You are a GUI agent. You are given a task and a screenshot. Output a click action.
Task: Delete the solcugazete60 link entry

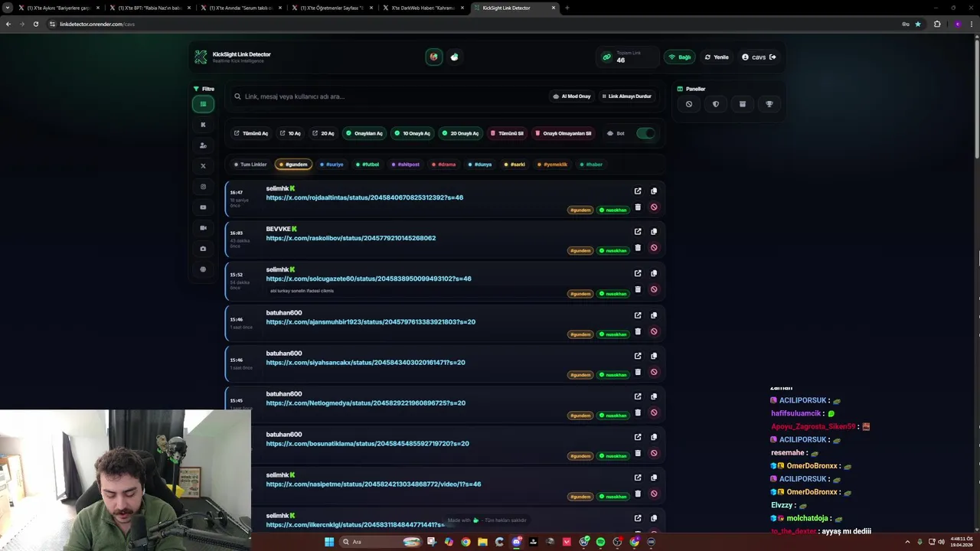tap(638, 289)
